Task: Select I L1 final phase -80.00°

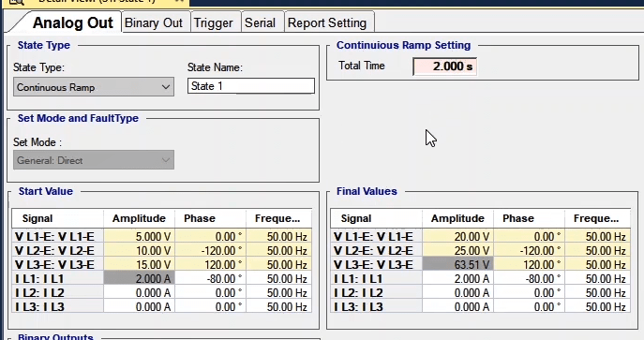Action: [529, 278]
